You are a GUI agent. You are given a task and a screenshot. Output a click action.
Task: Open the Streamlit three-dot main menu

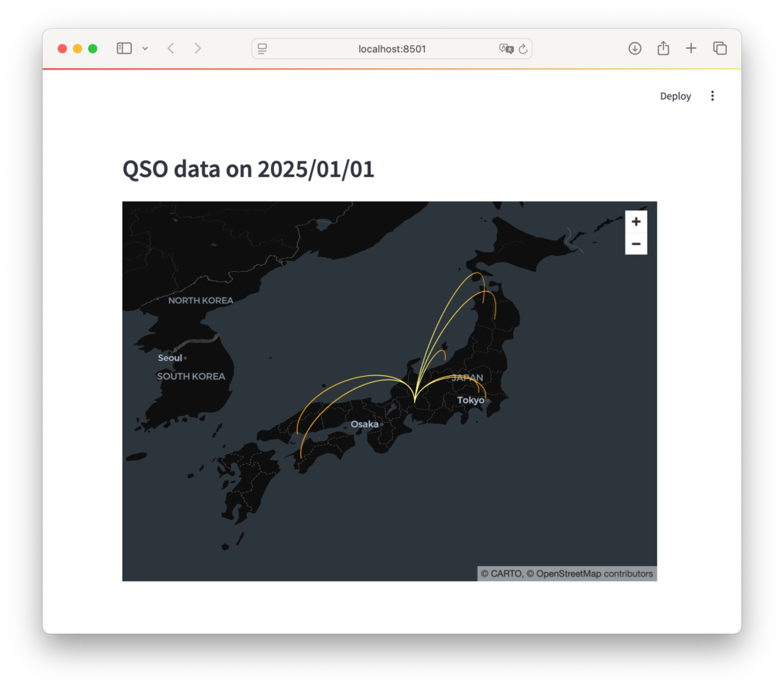point(712,96)
